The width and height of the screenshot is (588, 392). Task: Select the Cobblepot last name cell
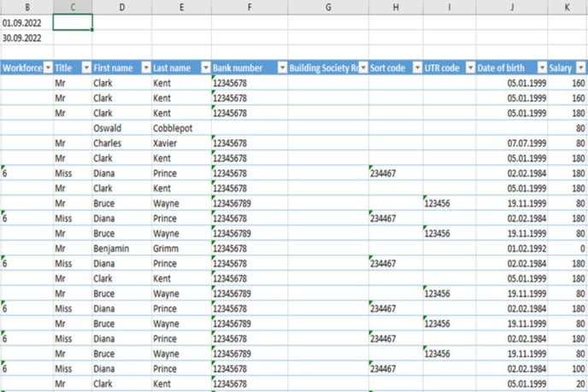pyautogui.click(x=181, y=128)
